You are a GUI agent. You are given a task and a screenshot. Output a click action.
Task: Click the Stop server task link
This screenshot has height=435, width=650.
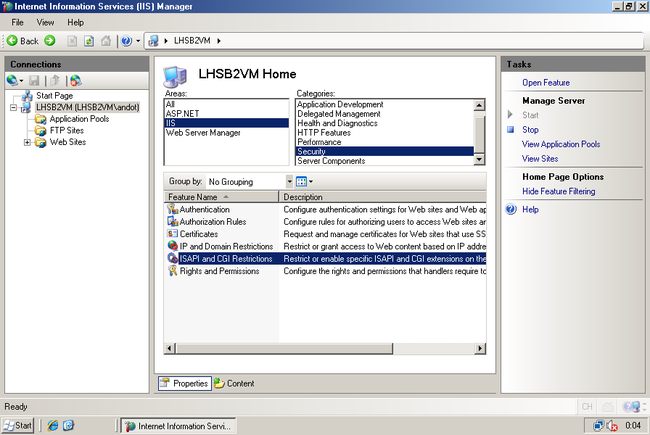point(530,130)
